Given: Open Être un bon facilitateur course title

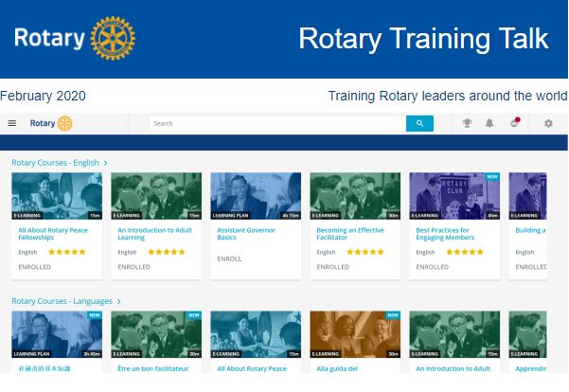Looking at the screenshot, I should pos(153,368).
